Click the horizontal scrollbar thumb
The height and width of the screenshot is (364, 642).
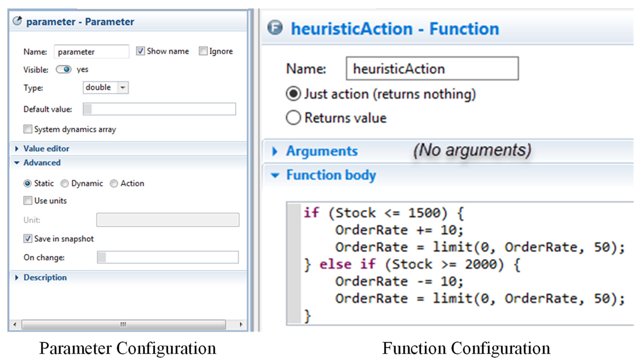click(123, 324)
